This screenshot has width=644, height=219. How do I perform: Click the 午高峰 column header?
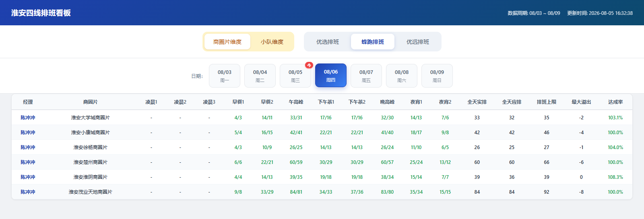[x=296, y=102]
